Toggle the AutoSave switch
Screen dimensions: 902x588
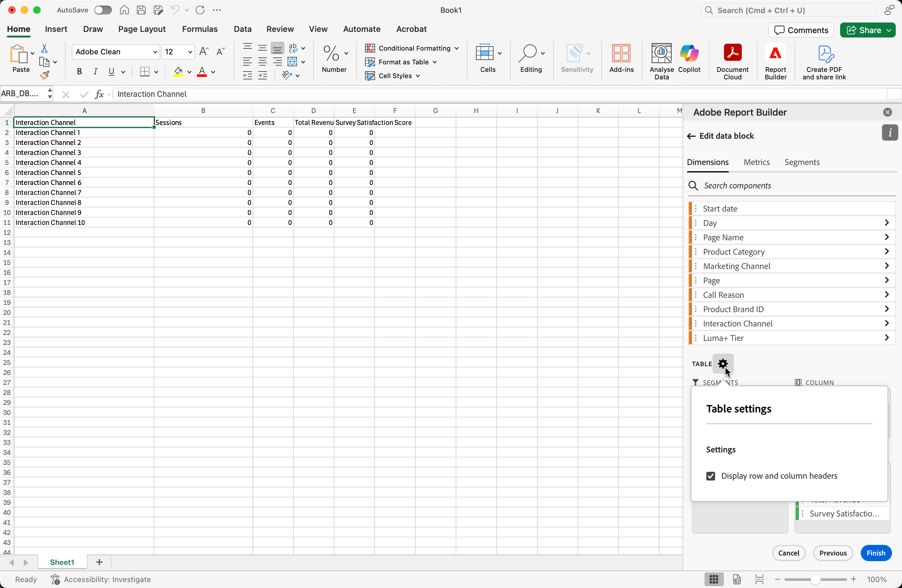tap(103, 10)
